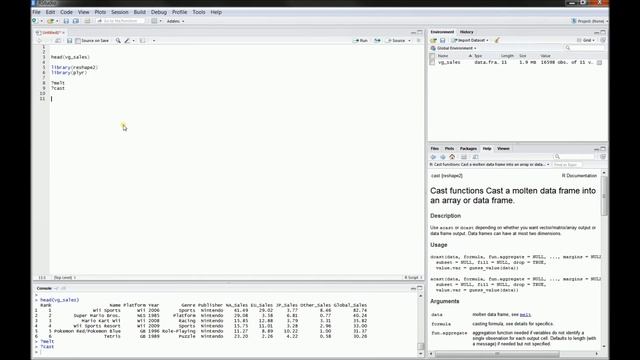
Task: Open help topic in new window icon
Action: click(x=475, y=157)
